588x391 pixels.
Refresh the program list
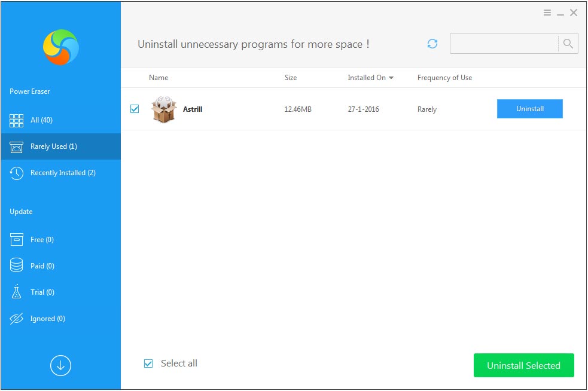click(432, 44)
